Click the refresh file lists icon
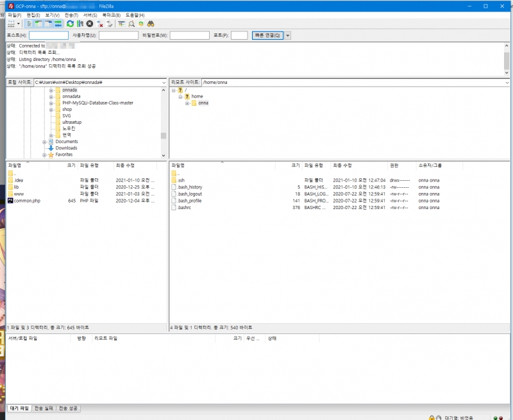 (70, 24)
